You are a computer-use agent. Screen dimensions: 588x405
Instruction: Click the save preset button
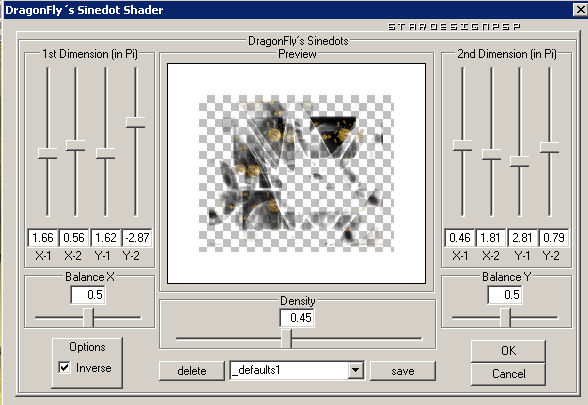click(x=403, y=371)
